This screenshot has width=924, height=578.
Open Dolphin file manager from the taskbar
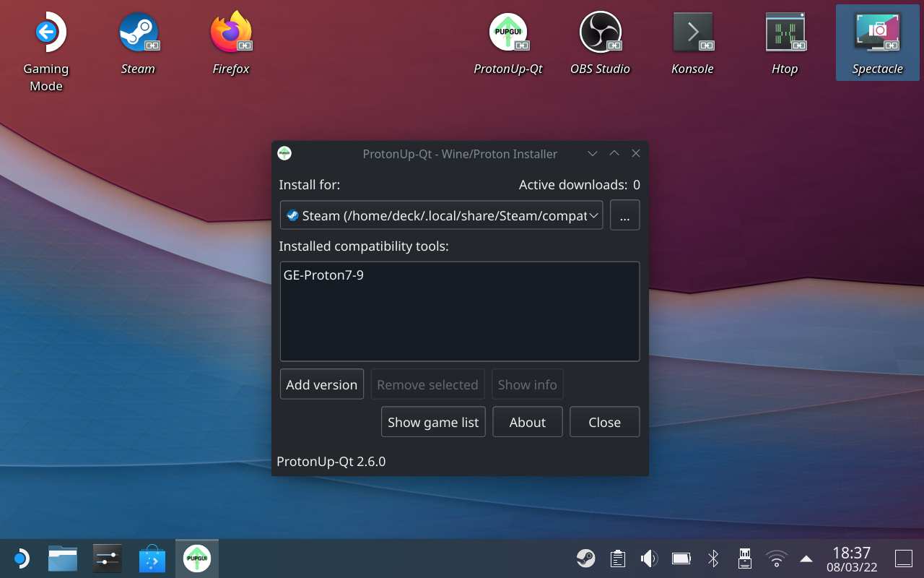[64, 558]
